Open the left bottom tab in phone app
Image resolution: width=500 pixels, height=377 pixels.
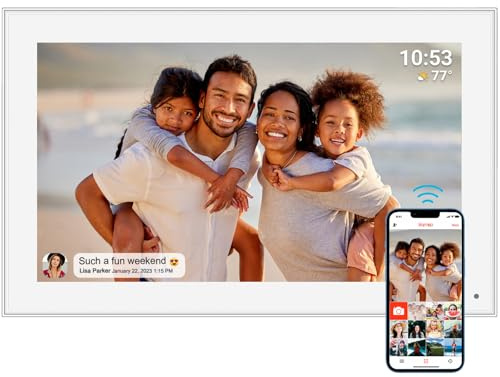coord(402,361)
